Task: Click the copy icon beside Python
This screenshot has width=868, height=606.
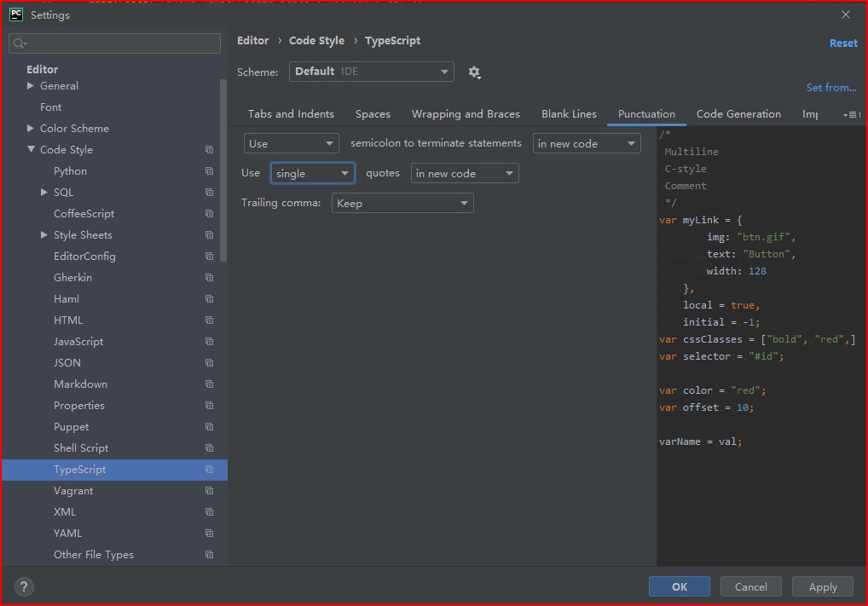Action: [209, 171]
